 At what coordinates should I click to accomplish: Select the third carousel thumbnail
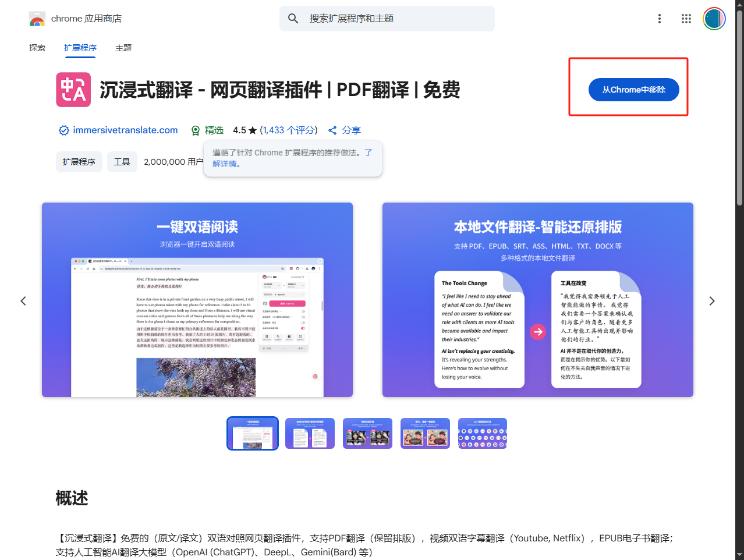pyautogui.click(x=367, y=433)
